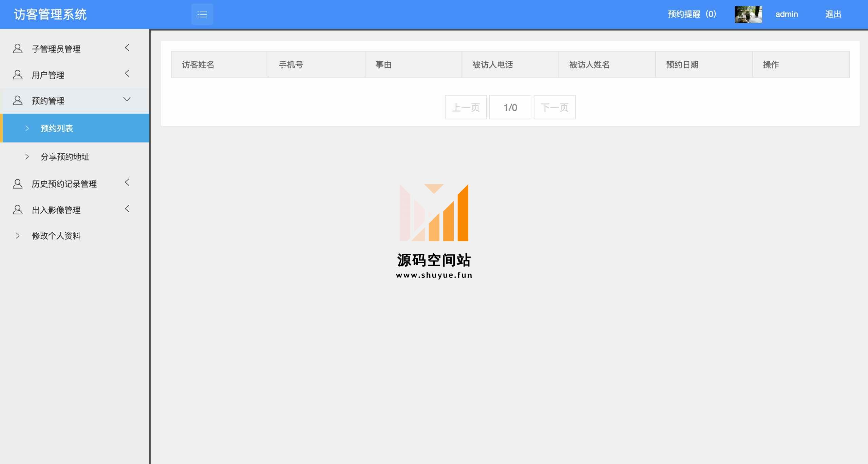This screenshot has height=464, width=868.
Task: Collapse the 预约管理 chevron
Action: 127,99
